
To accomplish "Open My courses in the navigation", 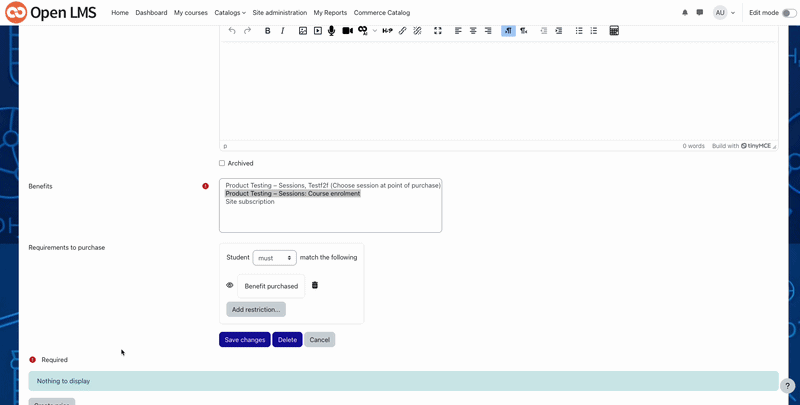I will [191, 13].
